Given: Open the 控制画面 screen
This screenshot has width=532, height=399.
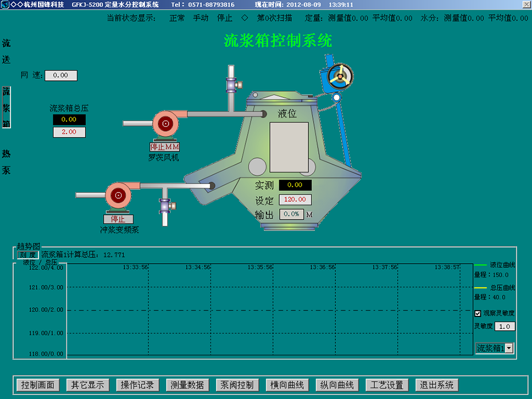Looking at the screenshot, I should point(37,385).
